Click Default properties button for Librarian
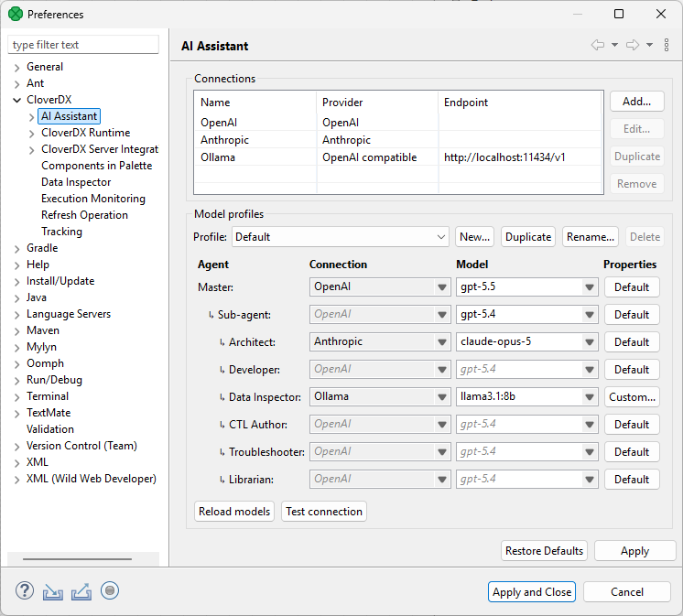 [632, 480]
